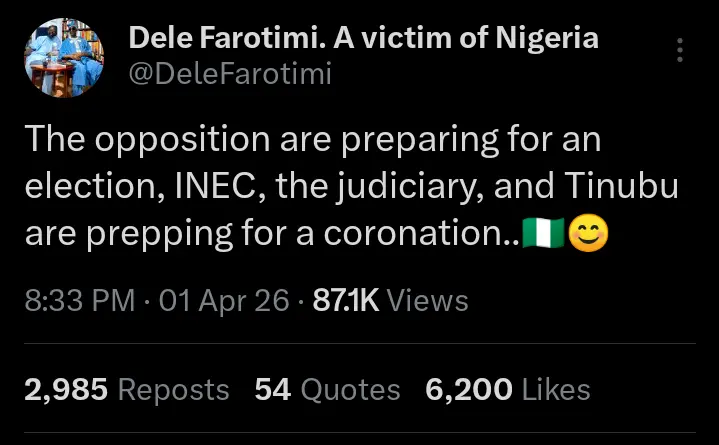Viewport: 719px width, 445px height.
Task: Show the 2,985 Reposts list
Action: pos(127,389)
